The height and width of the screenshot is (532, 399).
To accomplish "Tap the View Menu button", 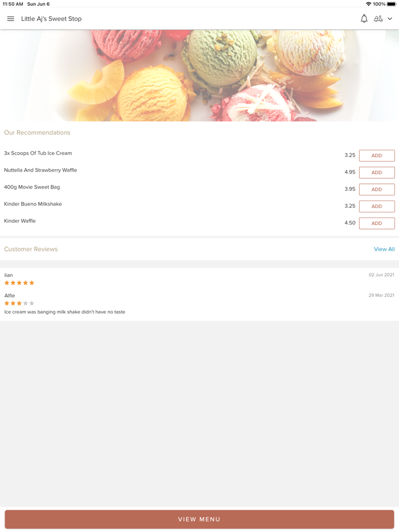I will click(199, 519).
